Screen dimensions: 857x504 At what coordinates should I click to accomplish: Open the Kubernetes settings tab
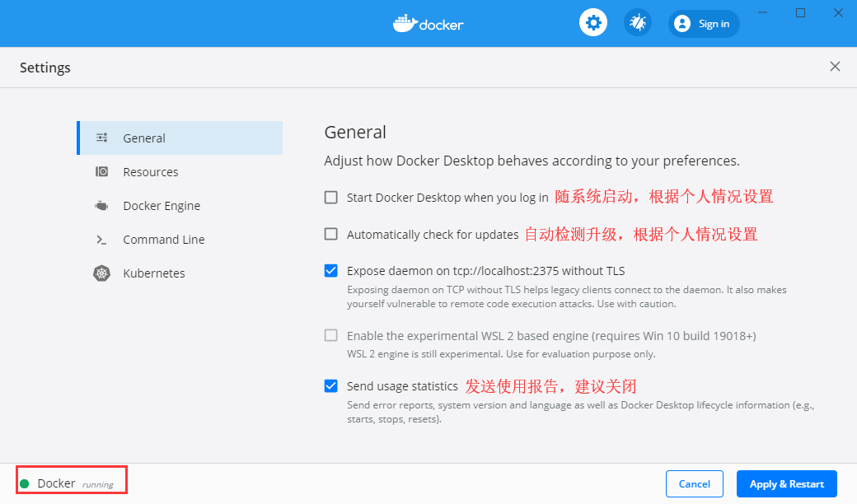[180, 273]
